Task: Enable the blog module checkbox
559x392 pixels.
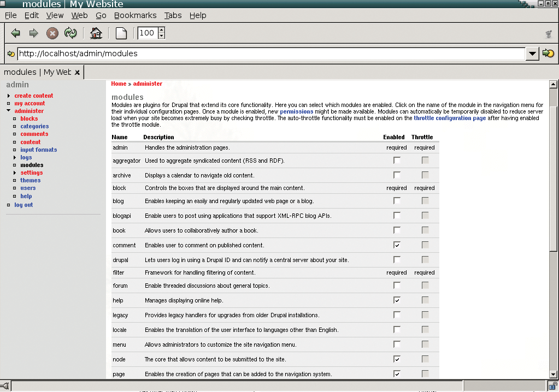Action: point(397,201)
